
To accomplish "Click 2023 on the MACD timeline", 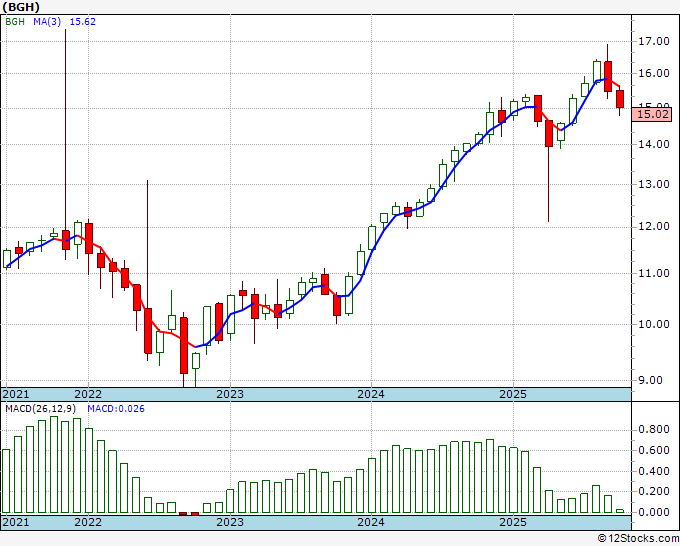I will [x=230, y=522].
